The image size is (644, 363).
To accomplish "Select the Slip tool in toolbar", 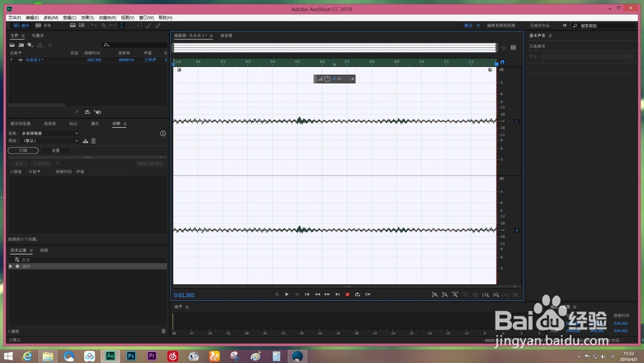I will 113,26.
